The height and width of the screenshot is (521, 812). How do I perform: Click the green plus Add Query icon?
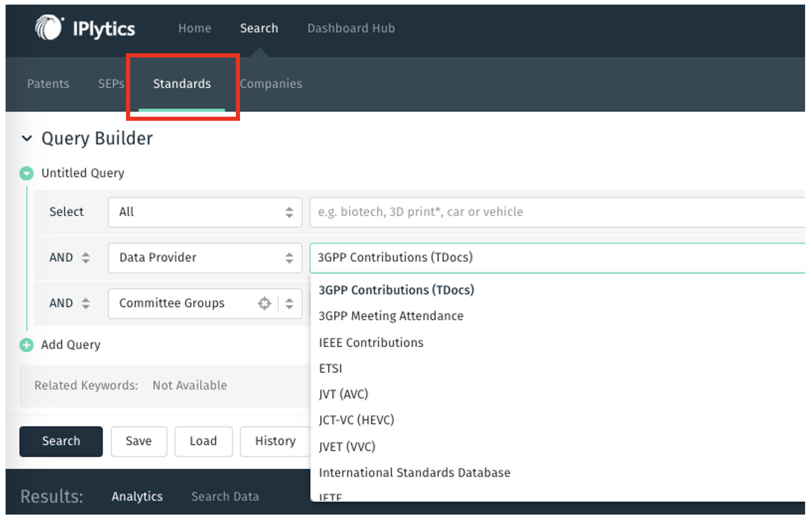(x=27, y=345)
